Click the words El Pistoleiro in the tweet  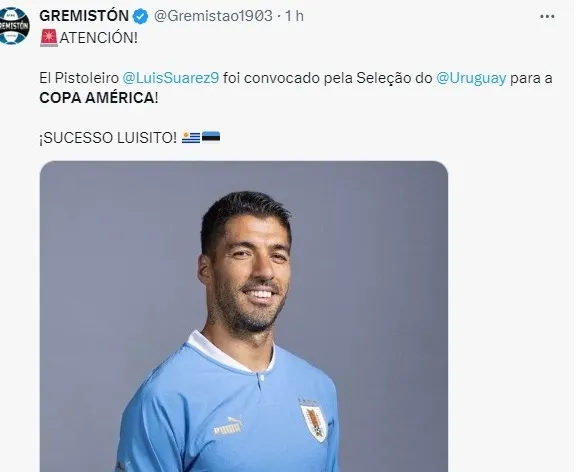pyautogui.click(x=79, y=78)
